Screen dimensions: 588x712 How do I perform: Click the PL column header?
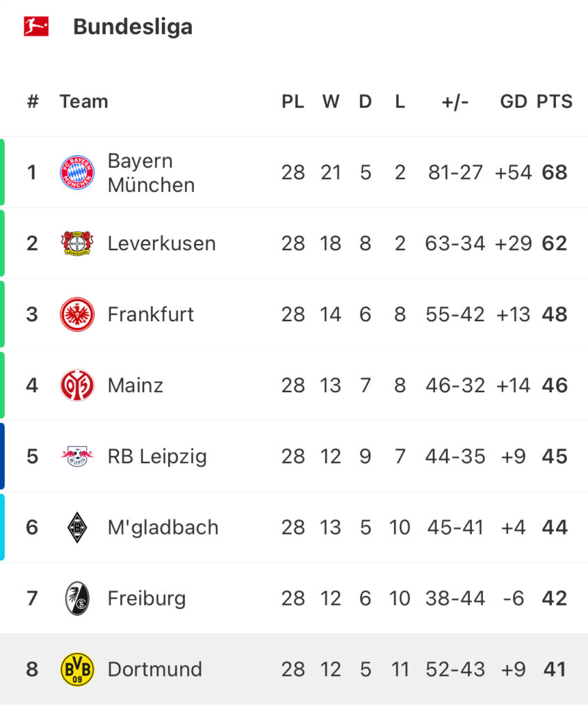[x=293, y=102]
